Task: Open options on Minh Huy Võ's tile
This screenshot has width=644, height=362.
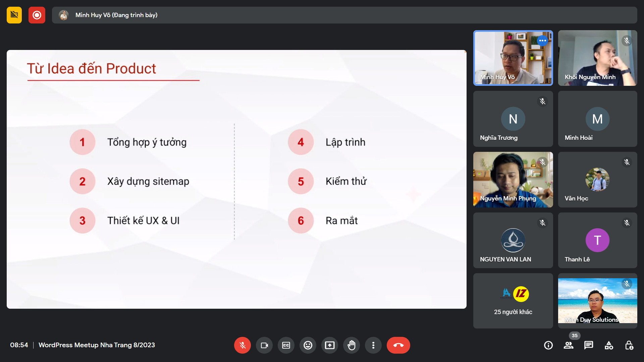Action: [542, 41]
